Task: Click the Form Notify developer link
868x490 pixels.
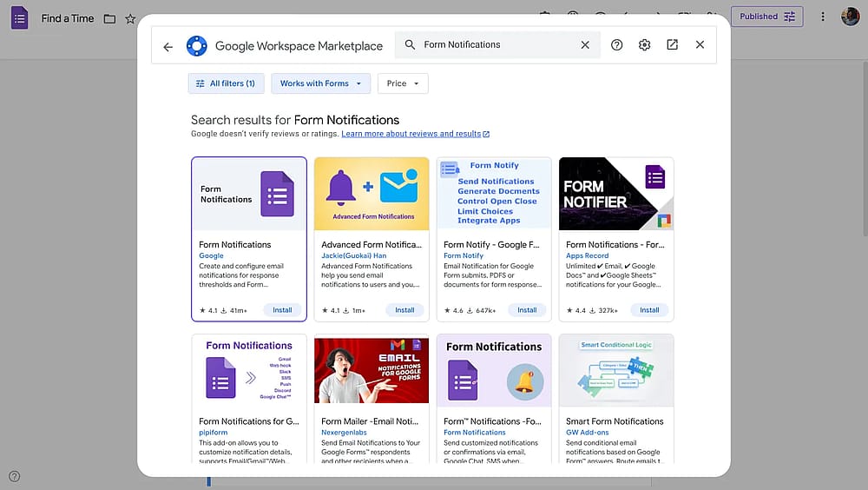Action: 464,255
